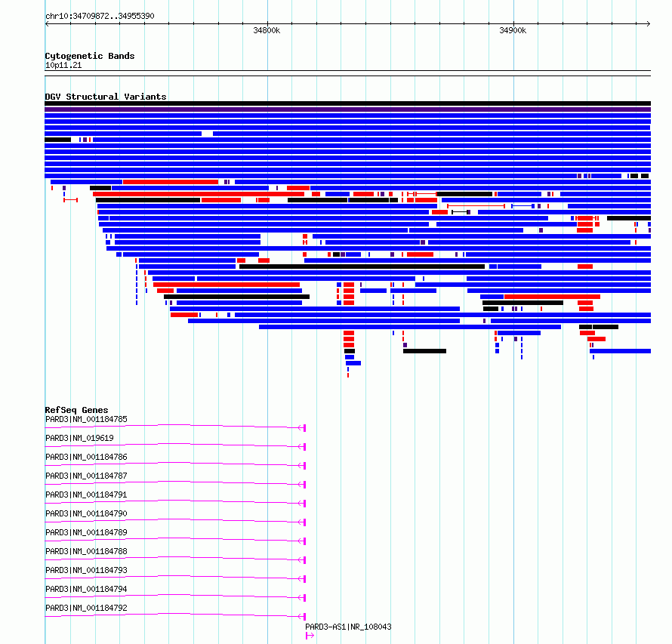Click the short blue bracketed variant after 34900k
Viewport: 672px width, 644px height.
point(522,206)
